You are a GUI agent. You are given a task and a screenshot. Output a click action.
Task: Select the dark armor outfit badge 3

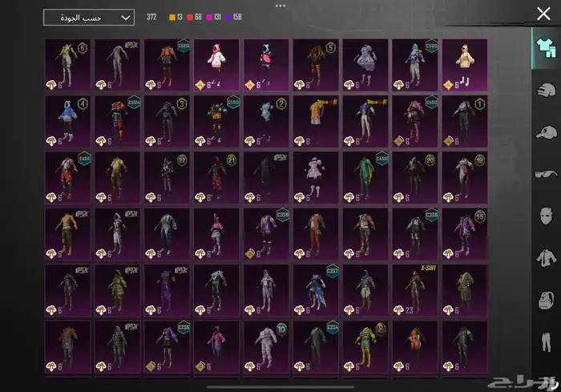tap(167, 121)
